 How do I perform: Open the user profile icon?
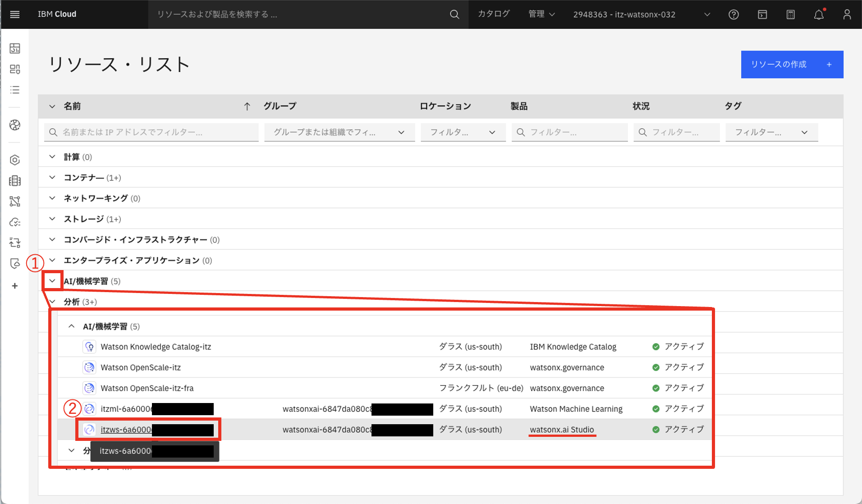tap(847, 14)
